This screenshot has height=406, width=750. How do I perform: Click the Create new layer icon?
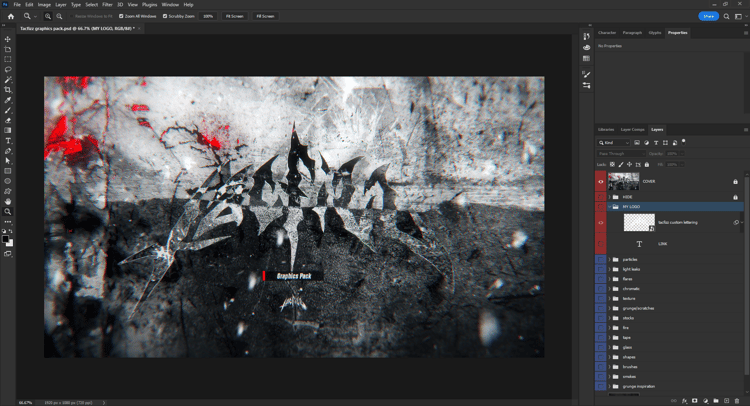click(727, 401)
